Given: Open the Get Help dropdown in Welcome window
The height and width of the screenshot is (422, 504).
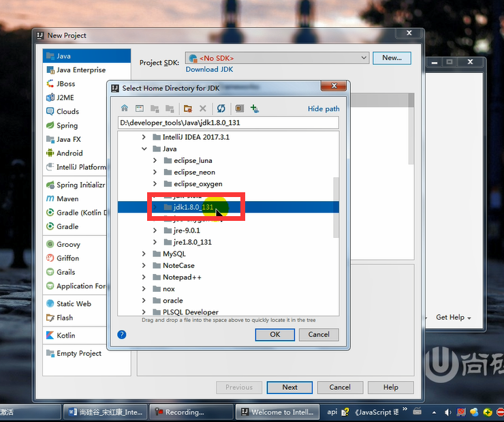Looking at the screenshot, I should (454, 317).
